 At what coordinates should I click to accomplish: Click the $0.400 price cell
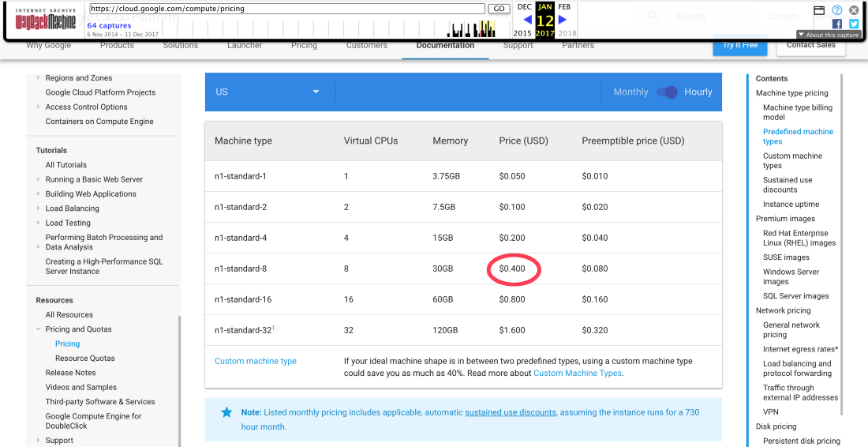512,269
